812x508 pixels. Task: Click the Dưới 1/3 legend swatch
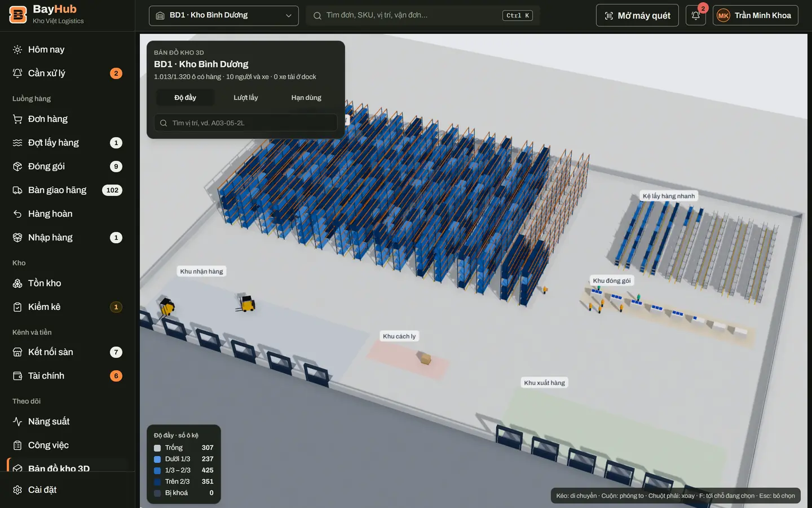[157, 459]
